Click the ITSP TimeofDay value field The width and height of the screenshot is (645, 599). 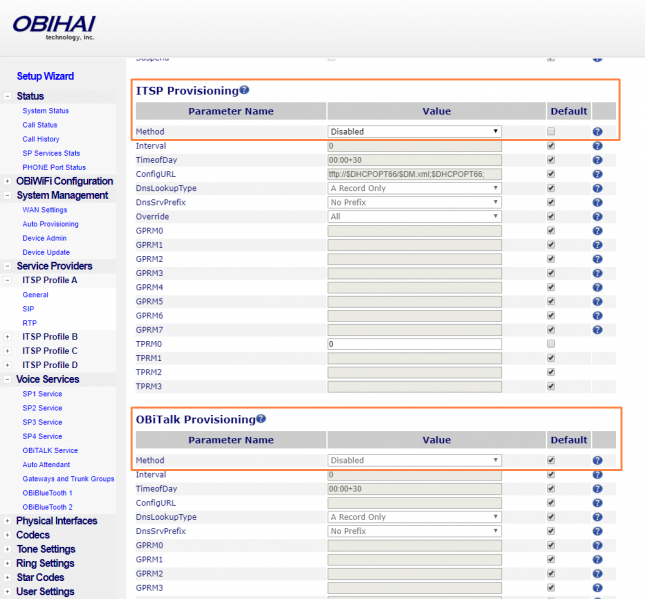pos(414,160)
